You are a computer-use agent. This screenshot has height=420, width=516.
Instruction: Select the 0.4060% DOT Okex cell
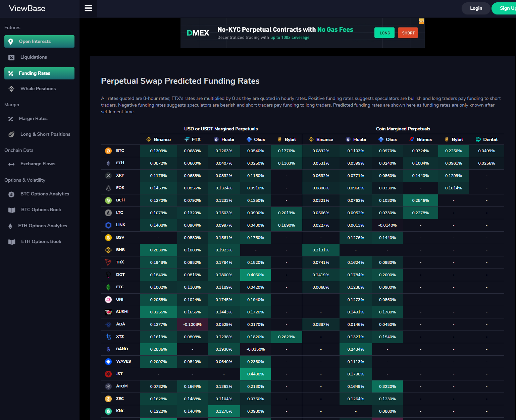point(256,275)
